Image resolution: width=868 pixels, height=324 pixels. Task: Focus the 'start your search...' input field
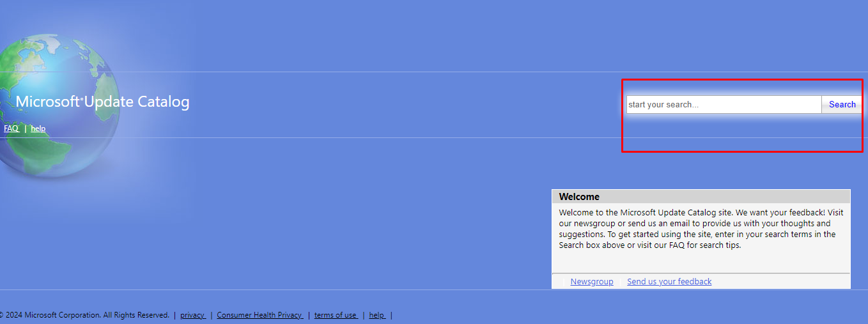(x=723, y=105)
